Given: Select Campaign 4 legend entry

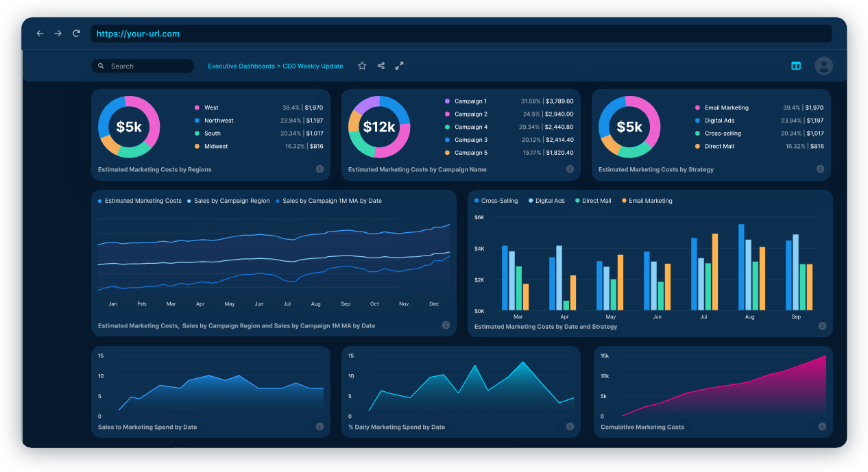Looking at the screenshot, I should tap(466, 127).
